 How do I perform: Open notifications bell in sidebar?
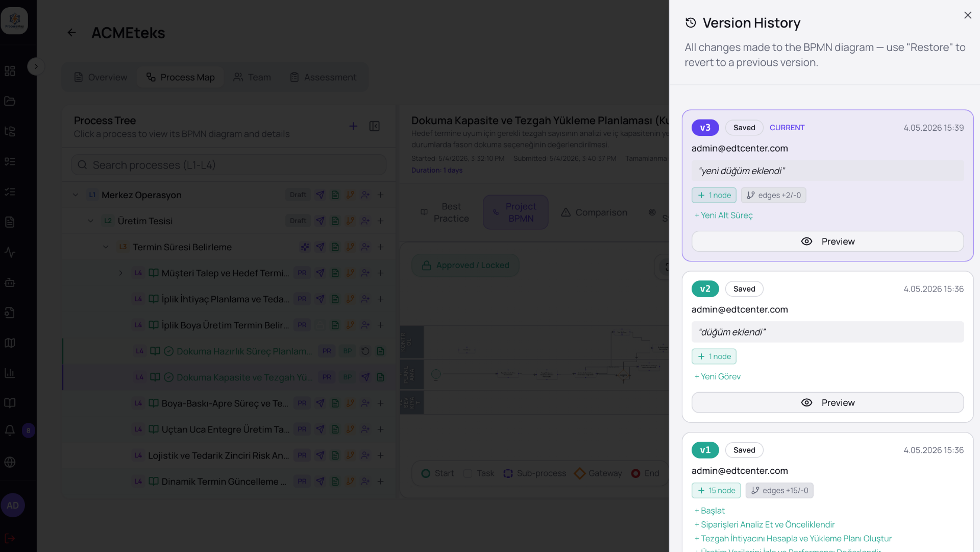pyautogui.click(x=10, y=430)
